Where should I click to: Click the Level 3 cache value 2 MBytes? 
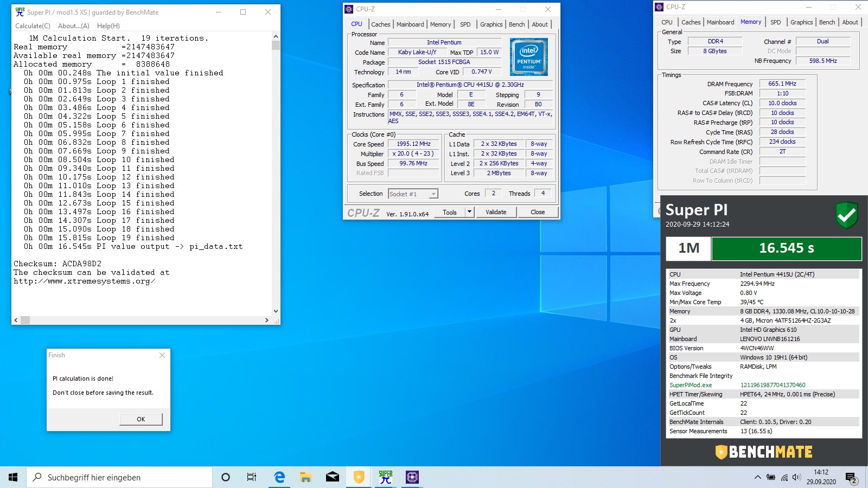(x=499, y=174)
